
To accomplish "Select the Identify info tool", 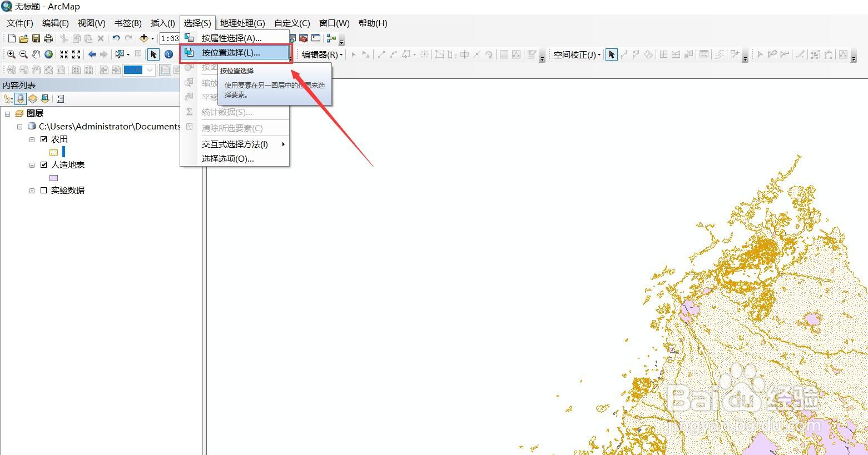I will coord(168,54).
